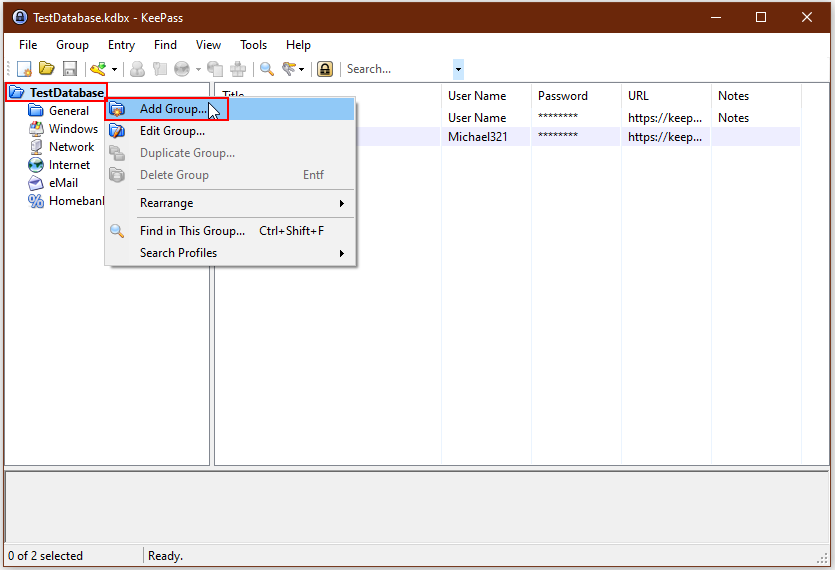Click into the Search box in toolbar
This screenshot has width=835, height=570.
398,69
